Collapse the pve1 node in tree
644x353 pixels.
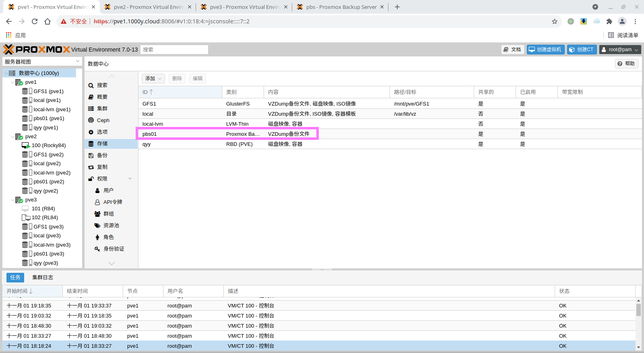pos(12,82)
